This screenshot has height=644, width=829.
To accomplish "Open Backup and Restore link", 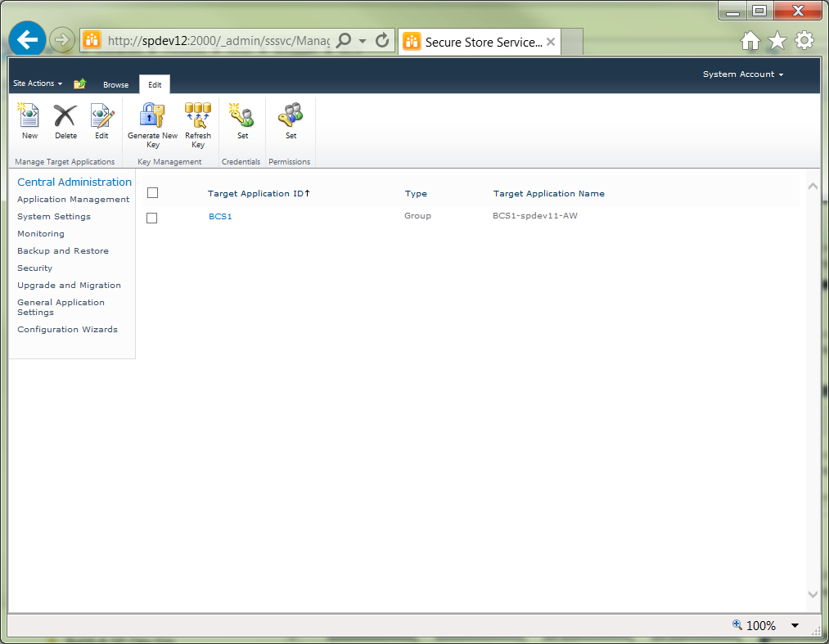I will 63,250.
